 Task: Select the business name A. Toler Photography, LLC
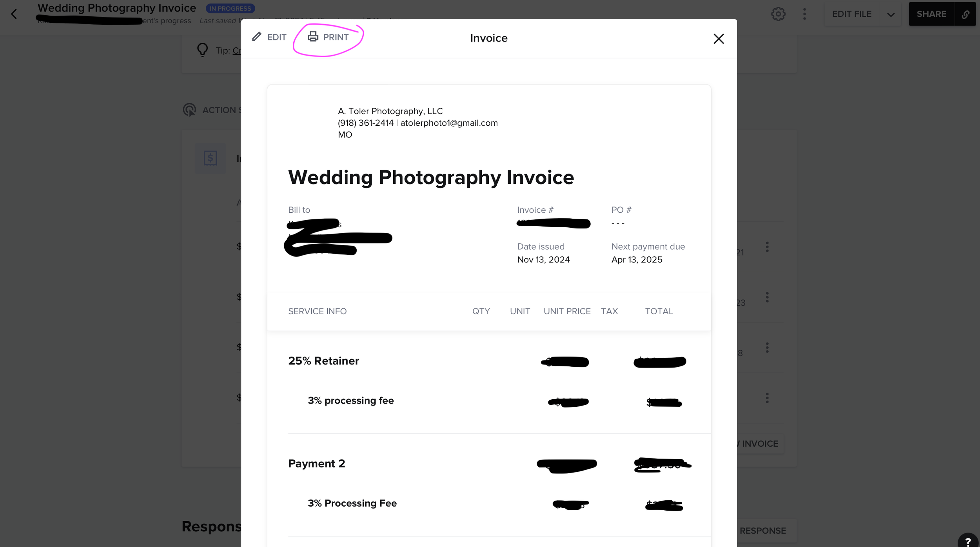coord(390,111)
